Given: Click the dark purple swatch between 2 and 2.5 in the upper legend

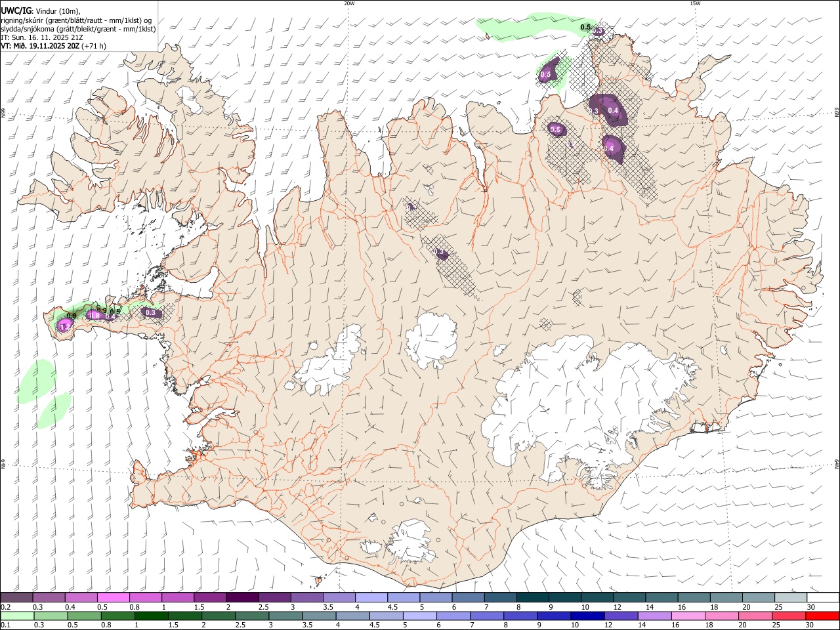Looking at the screenshot, I should click(242, 598).
